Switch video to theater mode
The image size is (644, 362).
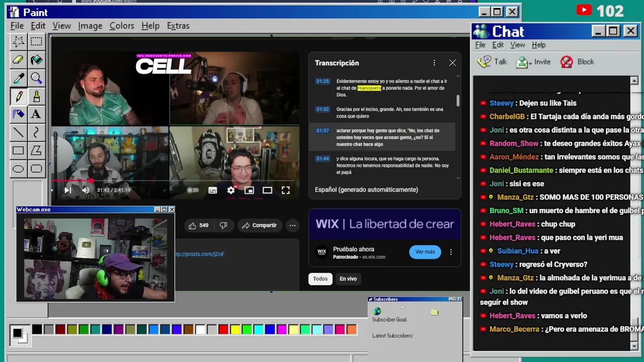click(x=267, y=190)
